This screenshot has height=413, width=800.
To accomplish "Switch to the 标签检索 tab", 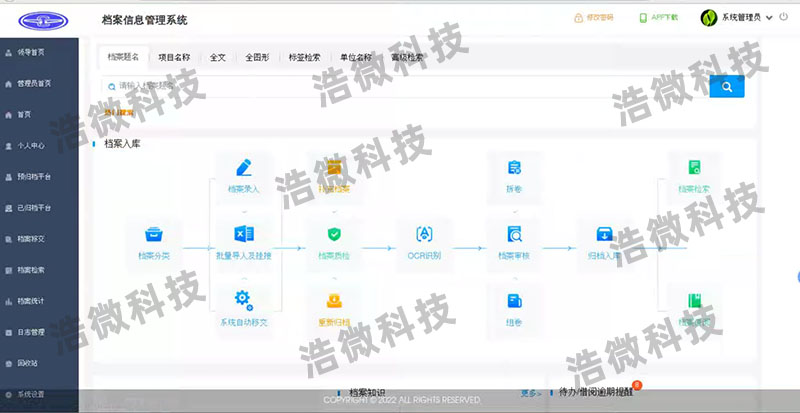I will click(x=305, y=57).
